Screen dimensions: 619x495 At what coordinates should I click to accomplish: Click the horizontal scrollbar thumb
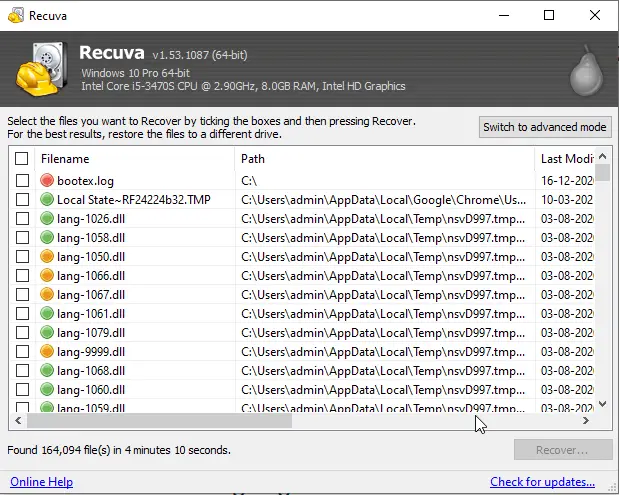pyautogui.click(x=159, y=421)
